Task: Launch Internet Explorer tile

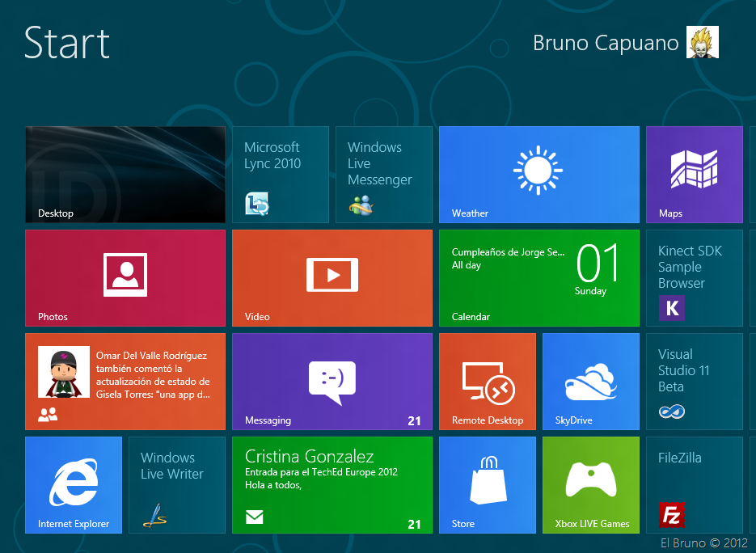Action: coord(74,484)
